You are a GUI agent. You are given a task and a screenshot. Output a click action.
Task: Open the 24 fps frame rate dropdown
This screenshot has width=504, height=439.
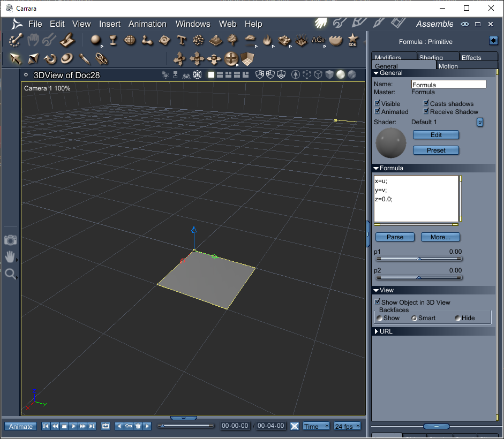[347, 426]
